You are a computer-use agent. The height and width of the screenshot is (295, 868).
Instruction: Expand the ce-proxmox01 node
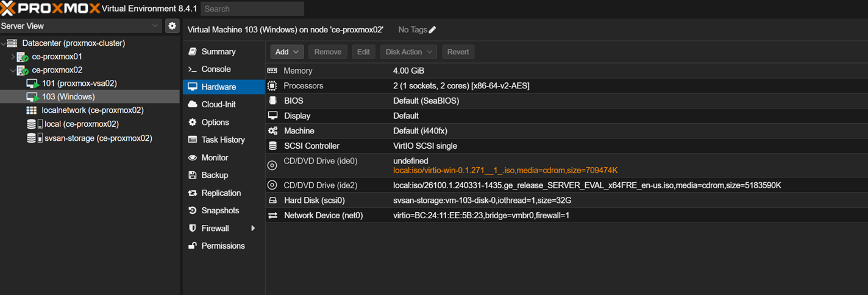tap(13, 57)
